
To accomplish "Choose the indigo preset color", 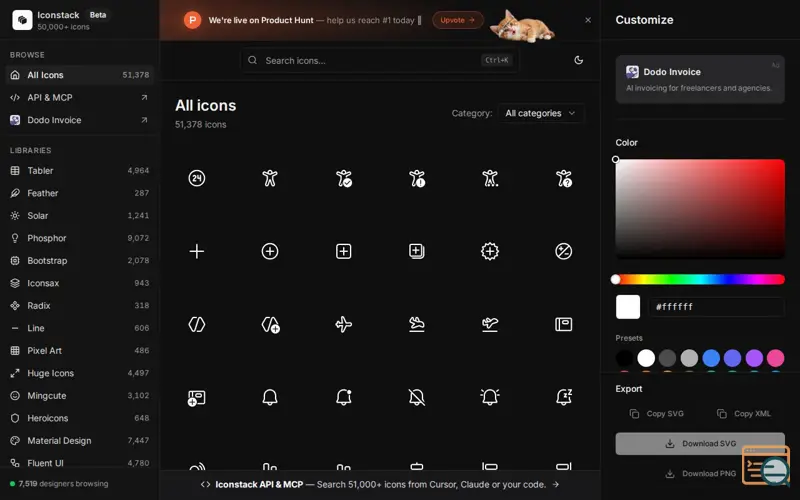I will (732, 358).
